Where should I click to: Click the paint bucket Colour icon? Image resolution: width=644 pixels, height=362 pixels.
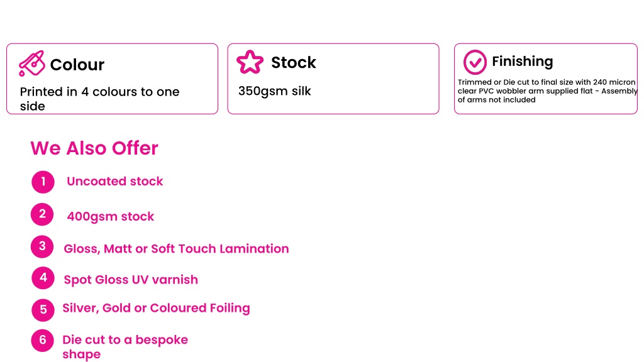(31, 63)
